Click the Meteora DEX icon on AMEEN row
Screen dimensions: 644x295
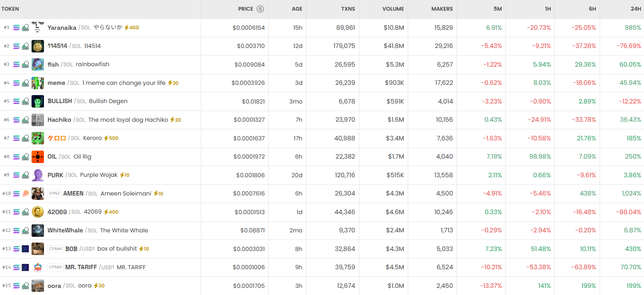[25, 194]
